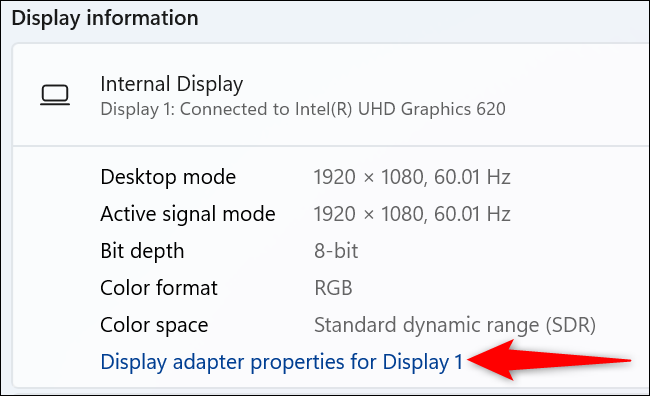This screenshot has height=396, width=650.
Task: Click the Display information heading
Action: (105, 19)
